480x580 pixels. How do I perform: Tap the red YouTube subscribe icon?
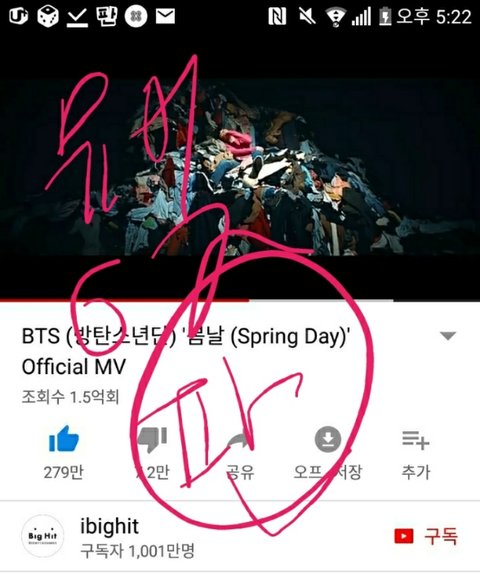[403, 536]
